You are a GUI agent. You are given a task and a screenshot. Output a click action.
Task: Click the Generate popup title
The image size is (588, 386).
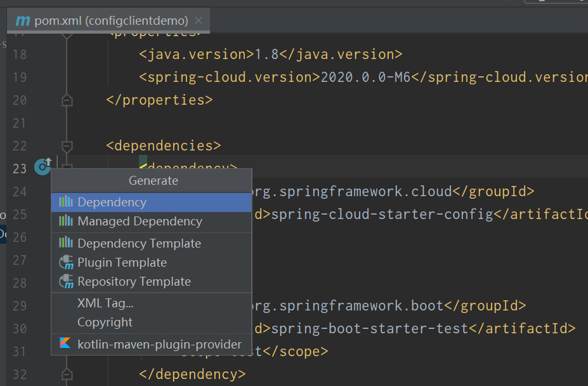[154, 180]
